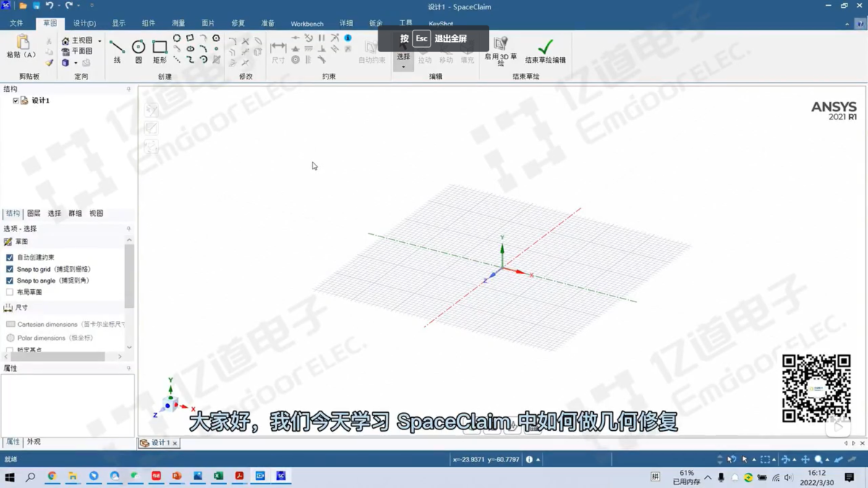This screenshot has width=868, height=488.
Task: Show hidden system tray icons chevron
Action: (x=707, y=477)
